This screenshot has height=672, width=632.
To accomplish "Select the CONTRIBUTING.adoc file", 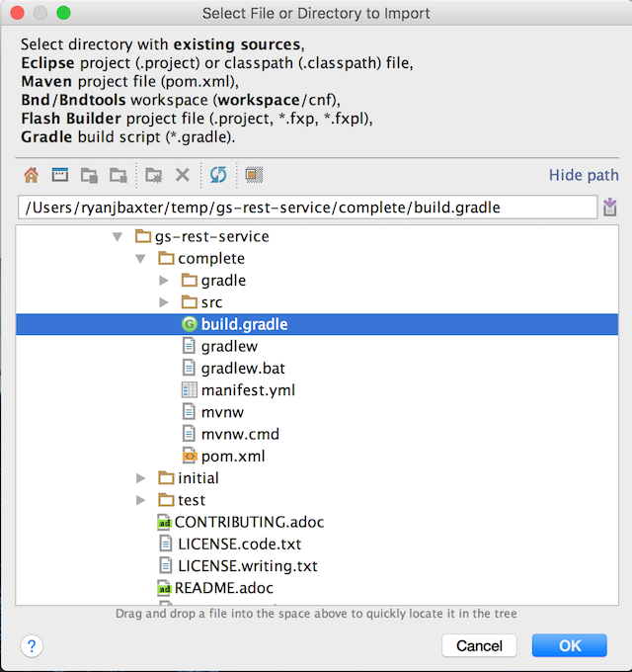I will 249,522.
